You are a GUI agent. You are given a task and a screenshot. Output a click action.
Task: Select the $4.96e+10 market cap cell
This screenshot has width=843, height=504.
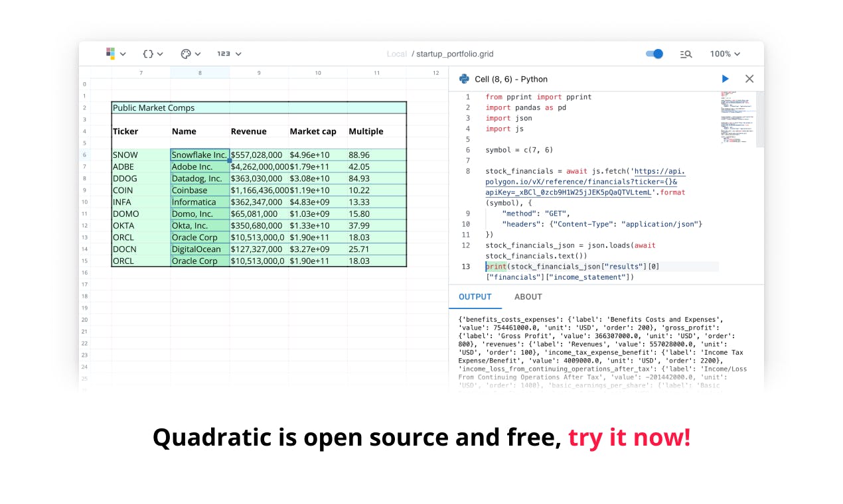[318, 155]
